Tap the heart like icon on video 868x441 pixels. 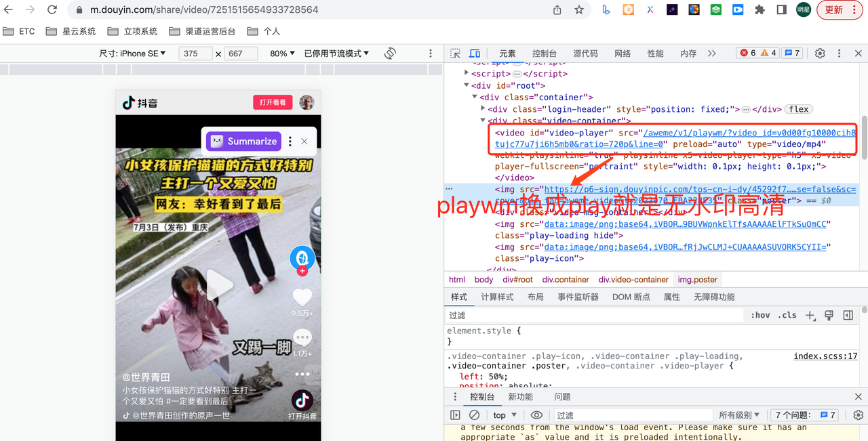(x=302, y=297)
